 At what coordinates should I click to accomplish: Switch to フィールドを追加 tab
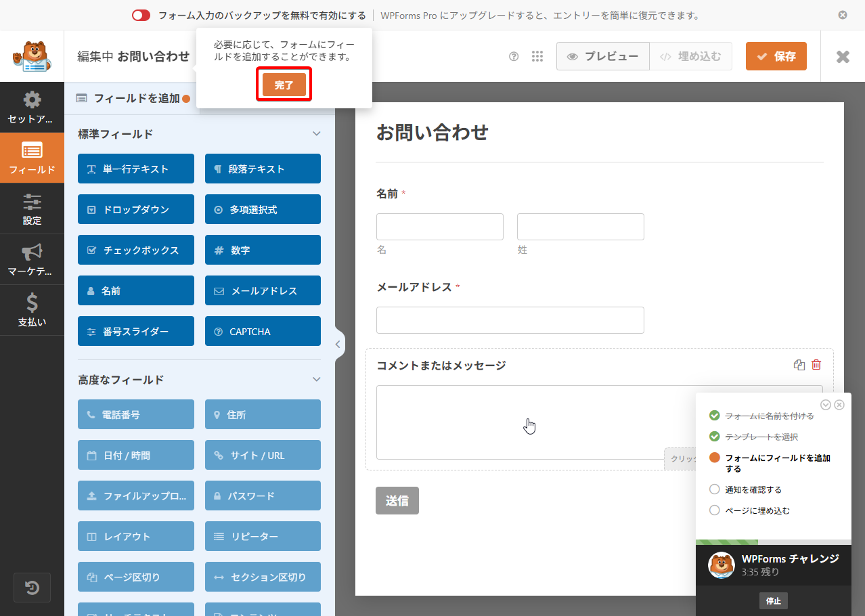pyautogui.click(x=132, y=98)
